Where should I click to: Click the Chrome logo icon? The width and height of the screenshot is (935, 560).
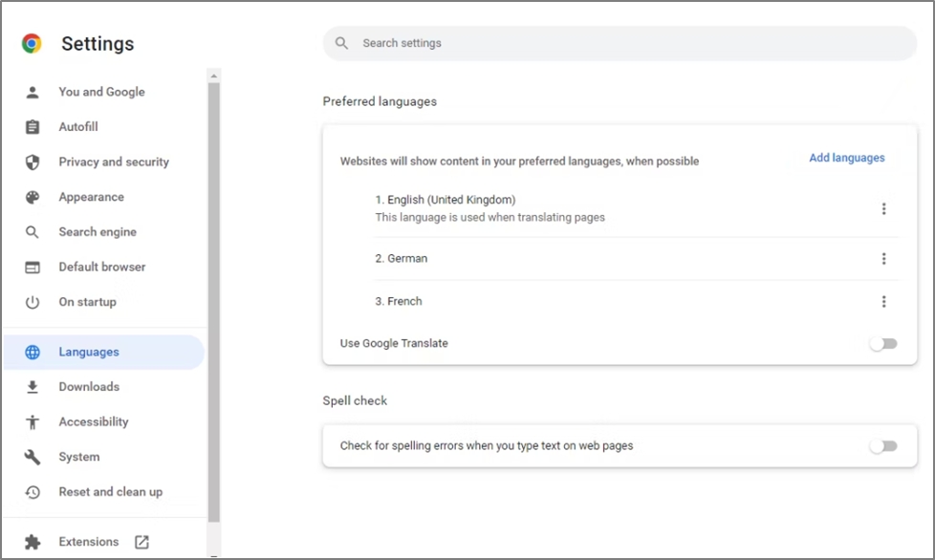pyautogui.click(x=32, y=44)
